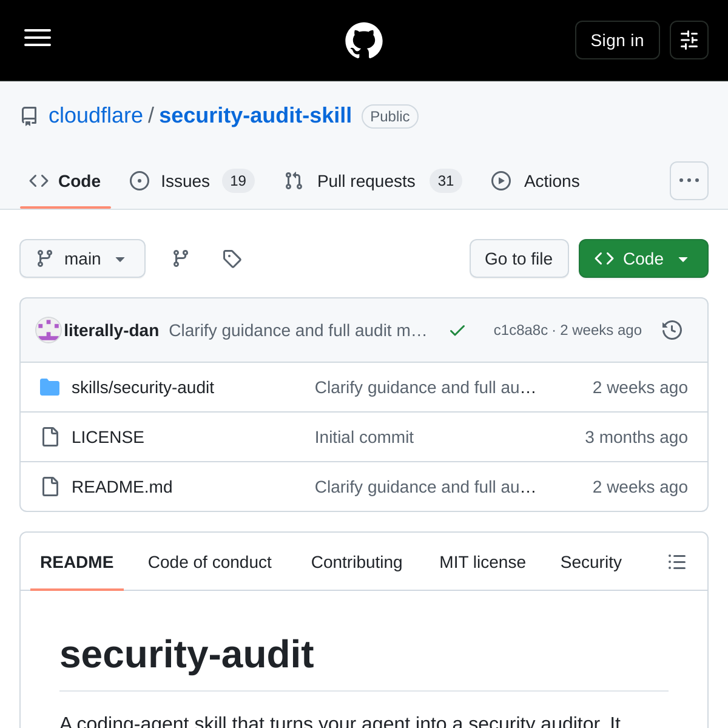Open the Actions tab
This screenshot has width=728, height=728.
click(x=536, y=181)
